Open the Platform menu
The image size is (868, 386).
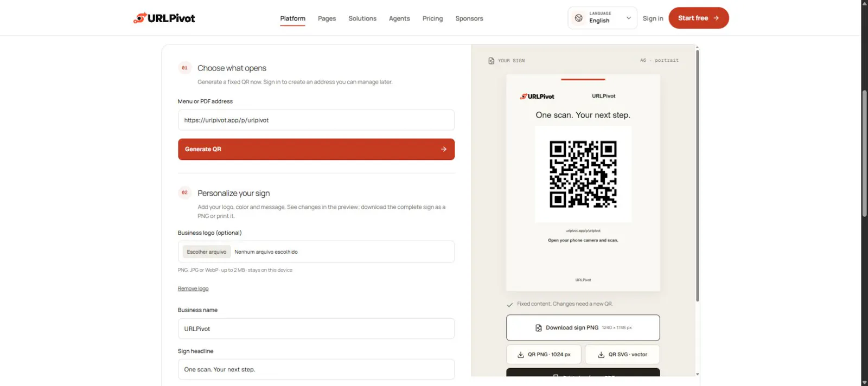[x=293, y=18]
